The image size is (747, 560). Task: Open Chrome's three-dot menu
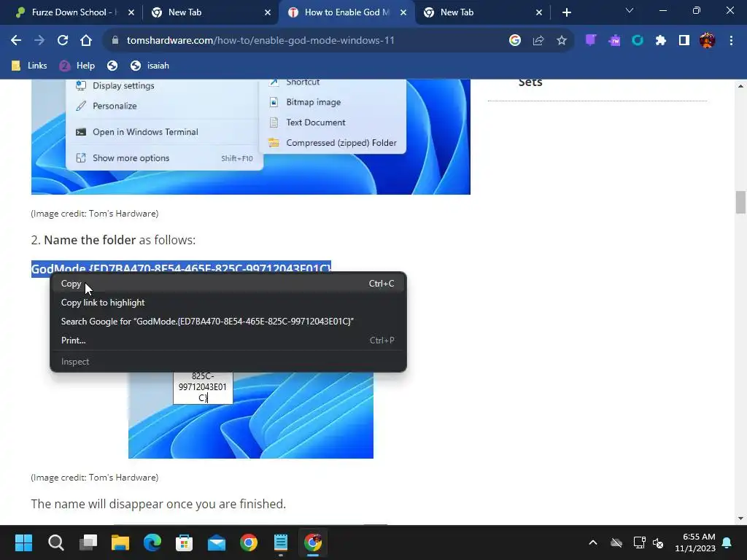[x=731, y=41]
